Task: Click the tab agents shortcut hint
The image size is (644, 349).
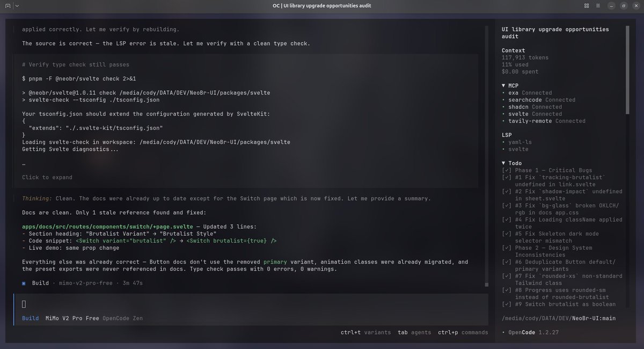Action: 414,332
